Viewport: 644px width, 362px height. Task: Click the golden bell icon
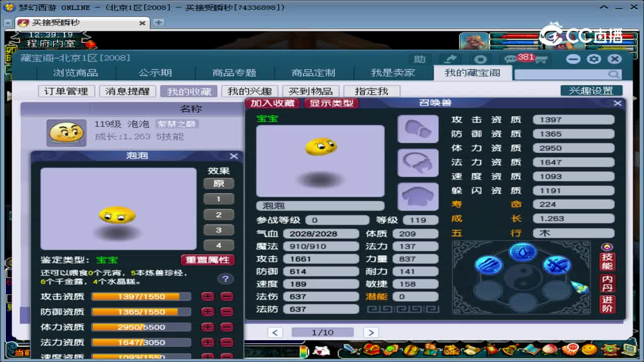pyautogui.click(x=510, y=349)
